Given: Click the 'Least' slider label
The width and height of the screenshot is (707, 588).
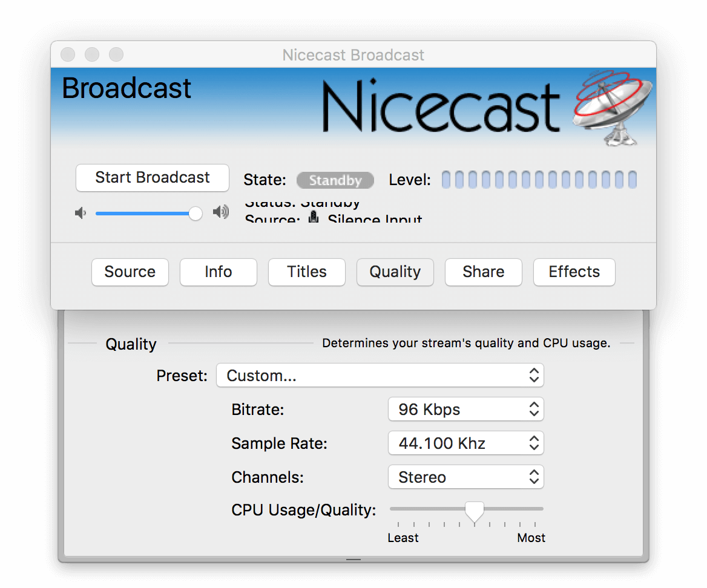Looking at the screenshot, I should [x=403, y=538].
